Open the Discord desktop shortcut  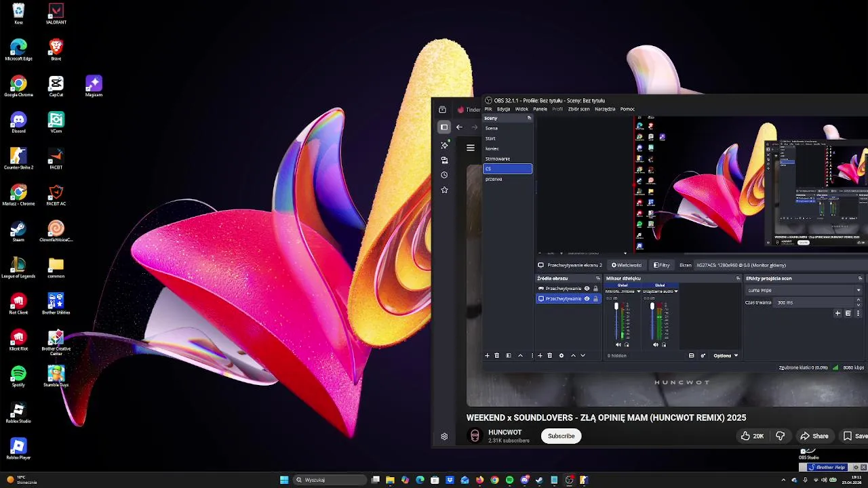click(18, 123)
